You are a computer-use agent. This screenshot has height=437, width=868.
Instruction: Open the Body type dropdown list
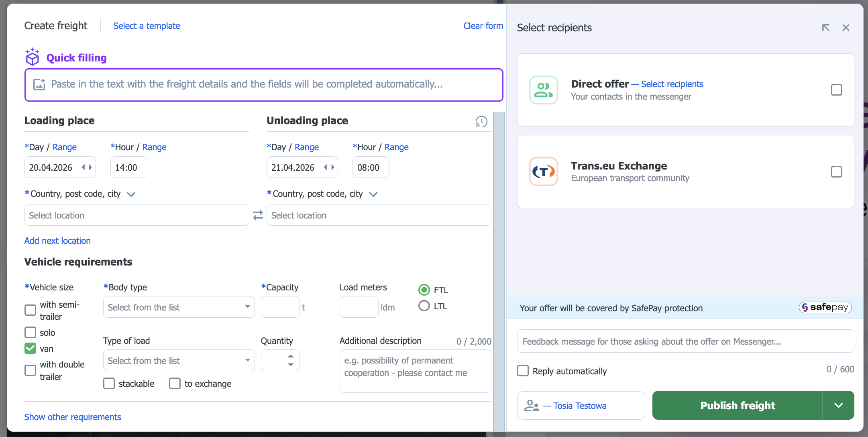click(x=179, y=307)
